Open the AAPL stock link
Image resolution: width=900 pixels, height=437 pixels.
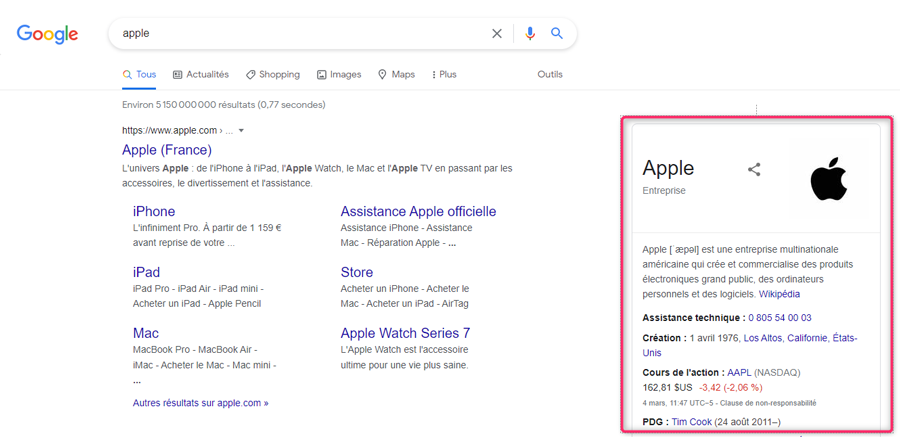pos(739,373)
